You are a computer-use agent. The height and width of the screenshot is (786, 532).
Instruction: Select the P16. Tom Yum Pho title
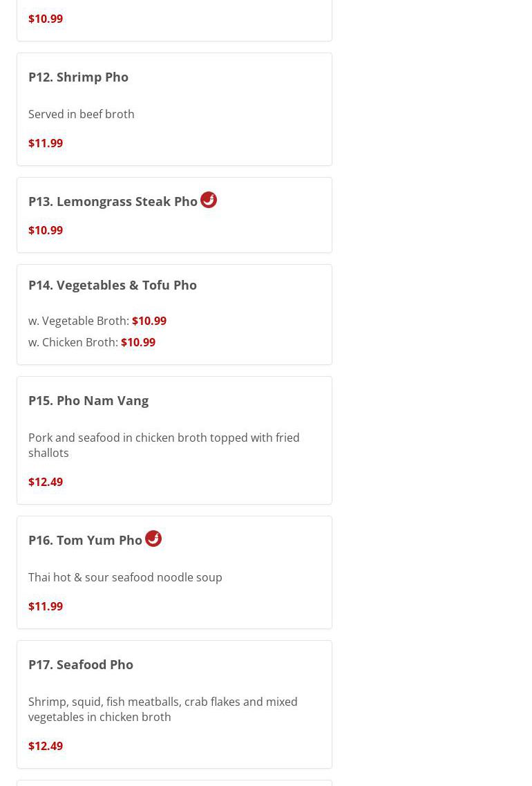[x=85, y=540]
